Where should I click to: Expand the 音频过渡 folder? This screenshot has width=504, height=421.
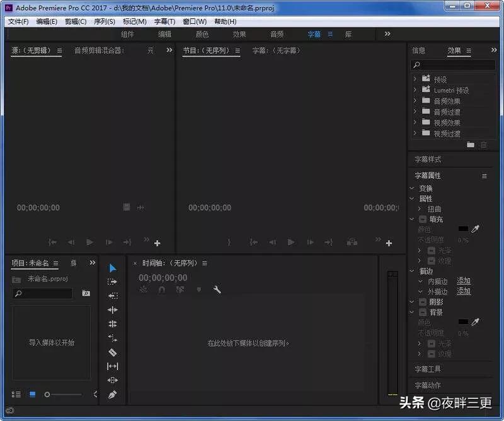click(415, 111)
